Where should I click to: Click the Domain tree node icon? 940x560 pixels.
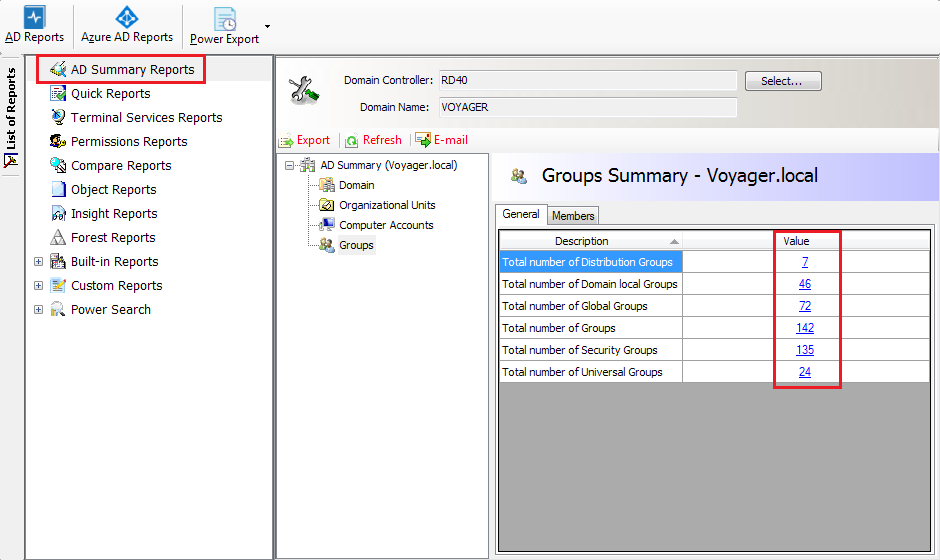click(327, 185)
